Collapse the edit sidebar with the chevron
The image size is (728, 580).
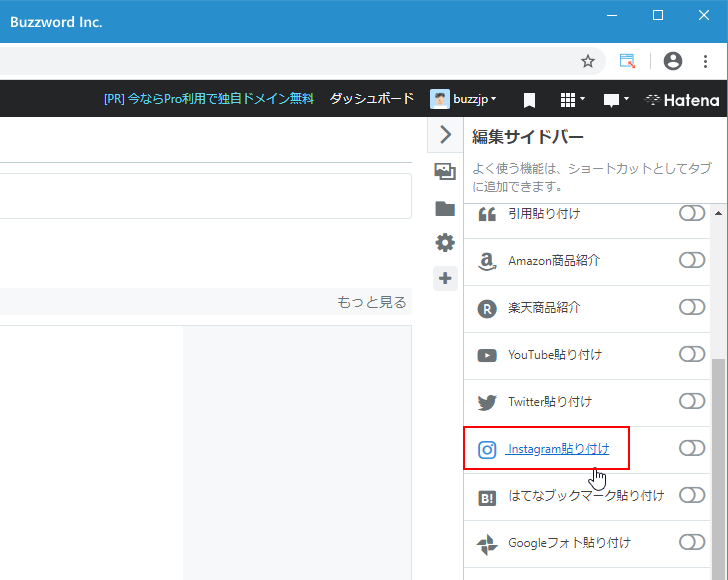point(445,135)
